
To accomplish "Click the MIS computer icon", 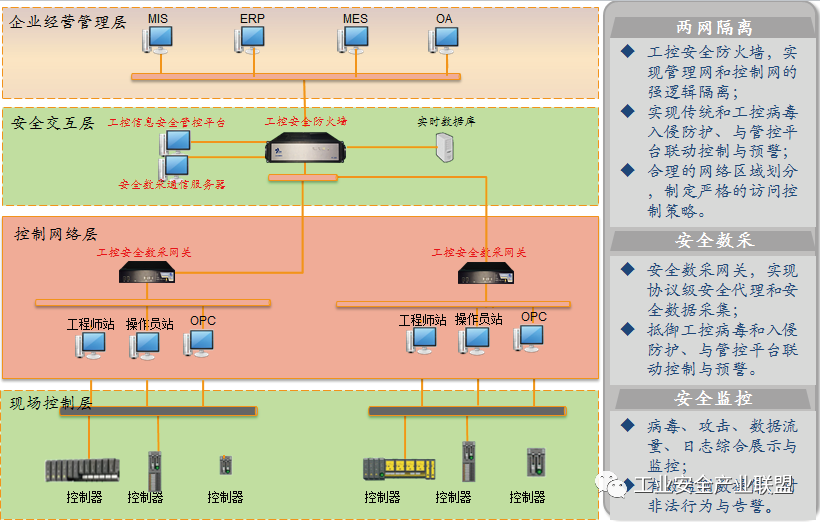I will (x=157, y=39).
